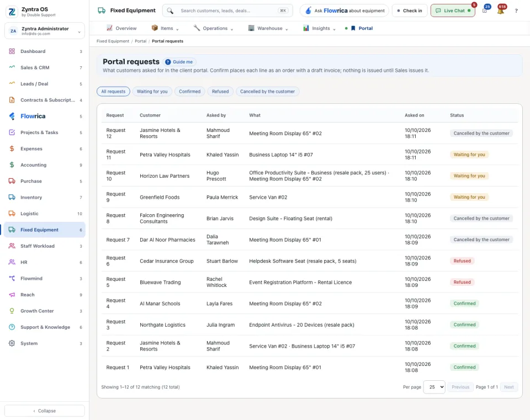Open Support & Knowledge module
Image resolution: width=530 pixels, height=420 pixels.
point(45,327)
